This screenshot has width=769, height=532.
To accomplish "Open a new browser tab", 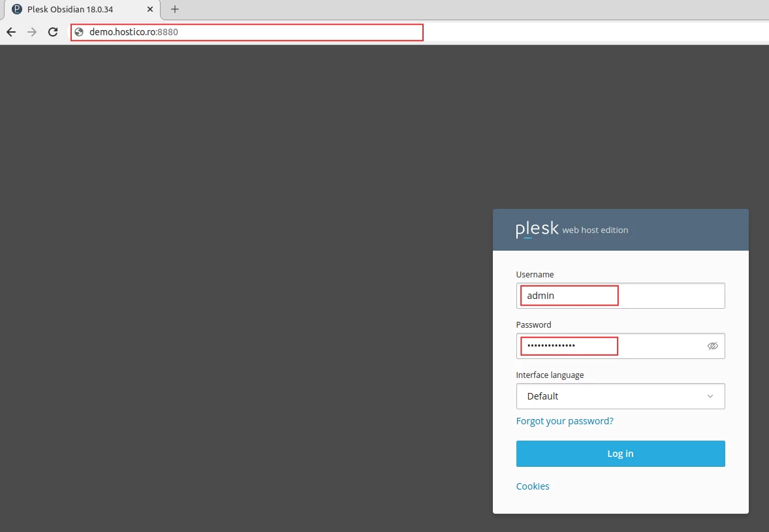I will click(174, 9).
